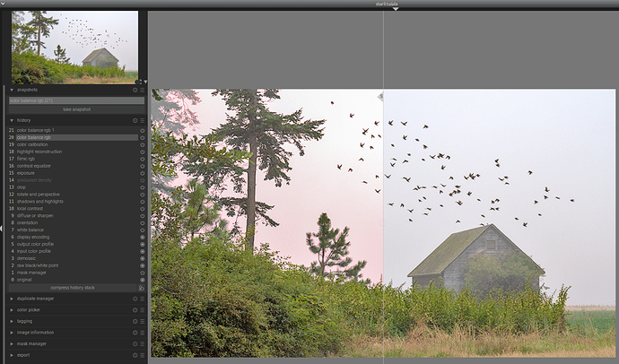Open the history module presets menu
The image size is (619, 364).
(142, 120)
